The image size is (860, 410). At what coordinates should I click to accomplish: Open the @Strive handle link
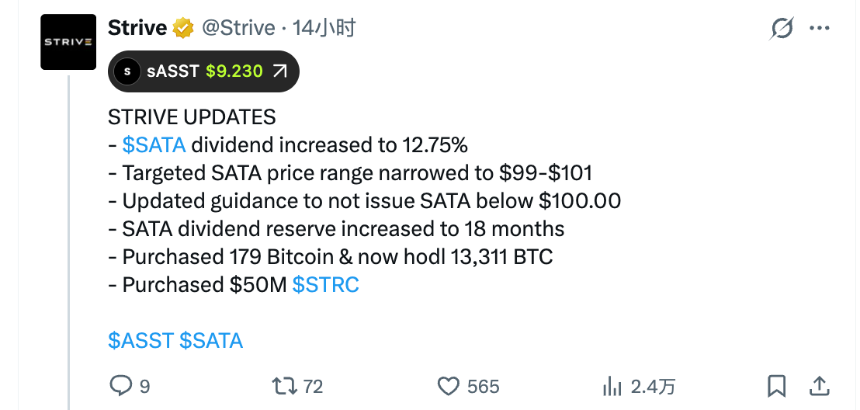[239, 28]
